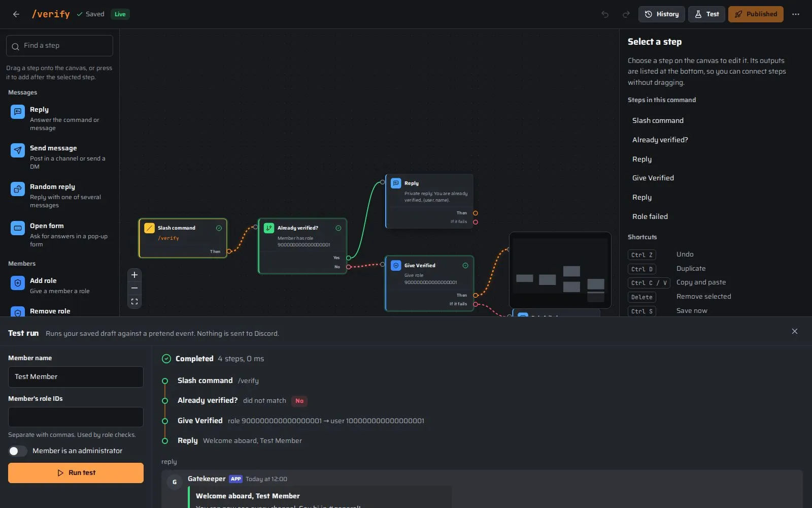The image size is (812, 508).
Task: Click the Completed status check icon
Action: click(166, 359)
